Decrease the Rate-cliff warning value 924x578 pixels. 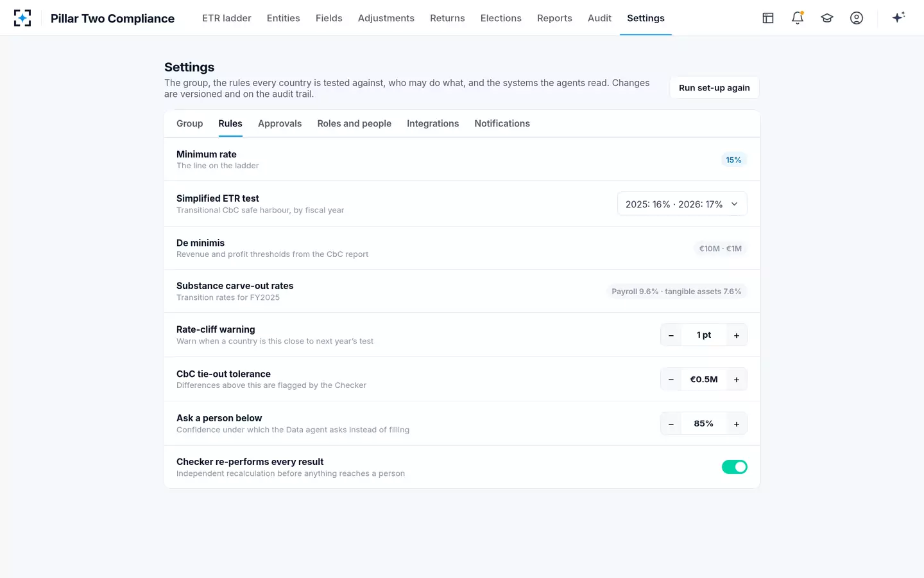(x=671, y=335)
